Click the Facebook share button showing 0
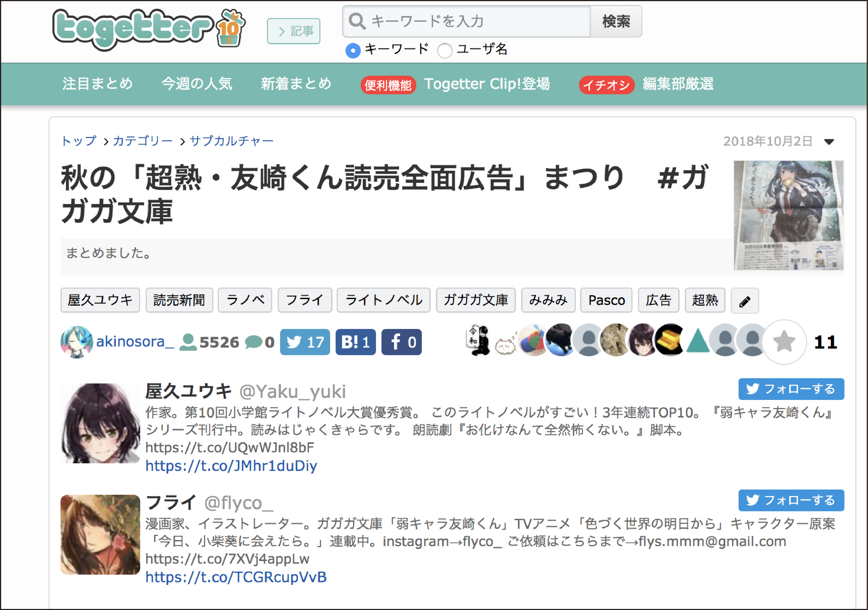Screen dimensions: 868x610 pos(401,342)
